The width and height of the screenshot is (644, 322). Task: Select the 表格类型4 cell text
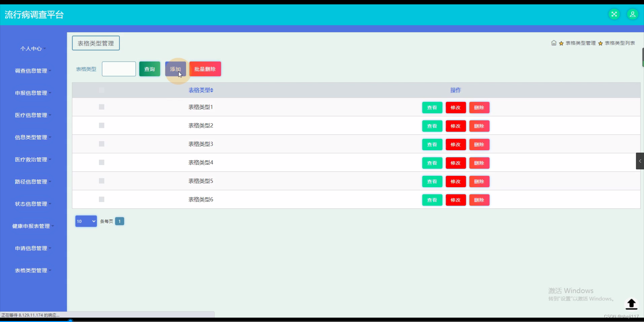pos(201,162)
